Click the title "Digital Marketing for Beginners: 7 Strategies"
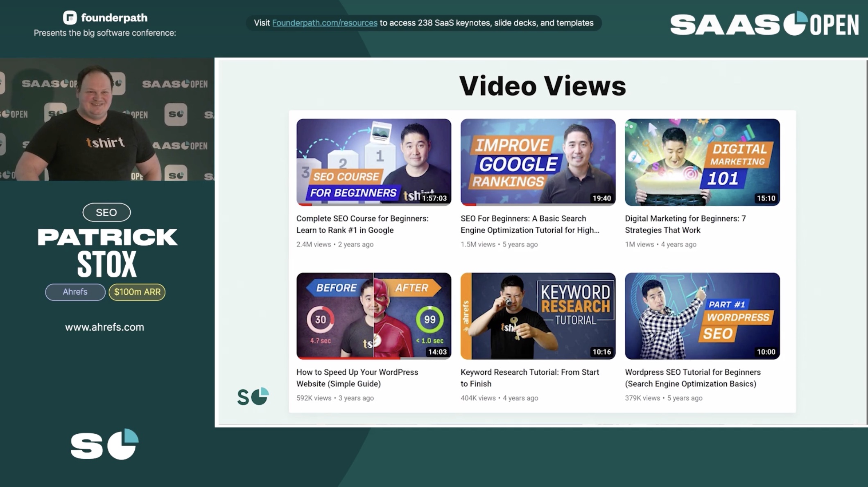The width and height of the screenshot is (868, 487). 685,224
